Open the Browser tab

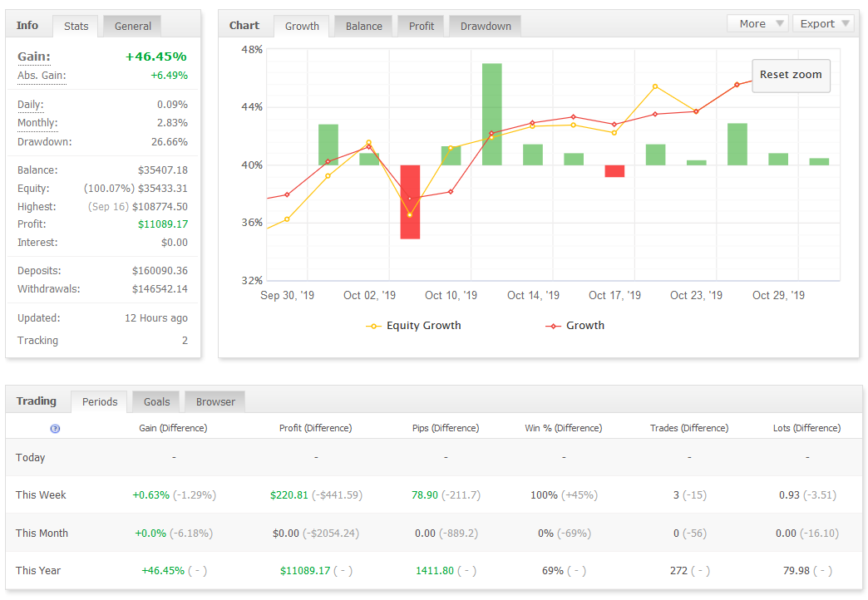click(x=215, y=402)
